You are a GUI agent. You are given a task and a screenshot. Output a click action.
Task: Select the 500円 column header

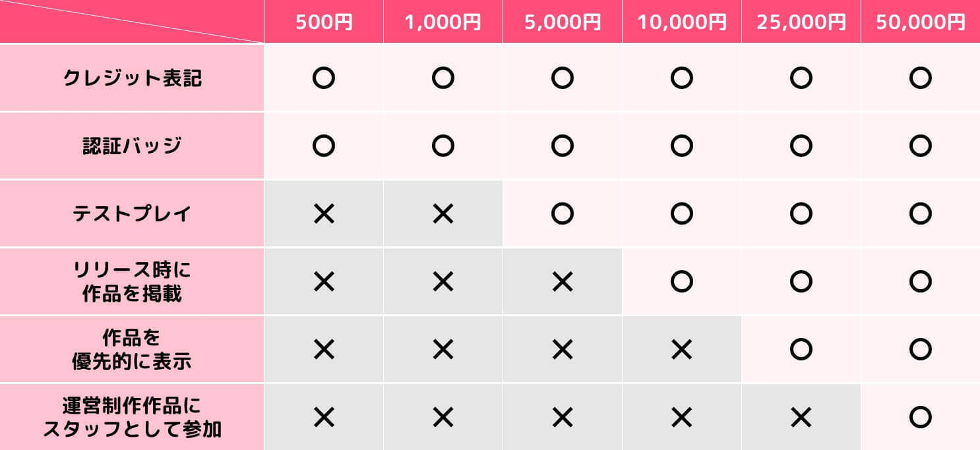coord(324,22)
